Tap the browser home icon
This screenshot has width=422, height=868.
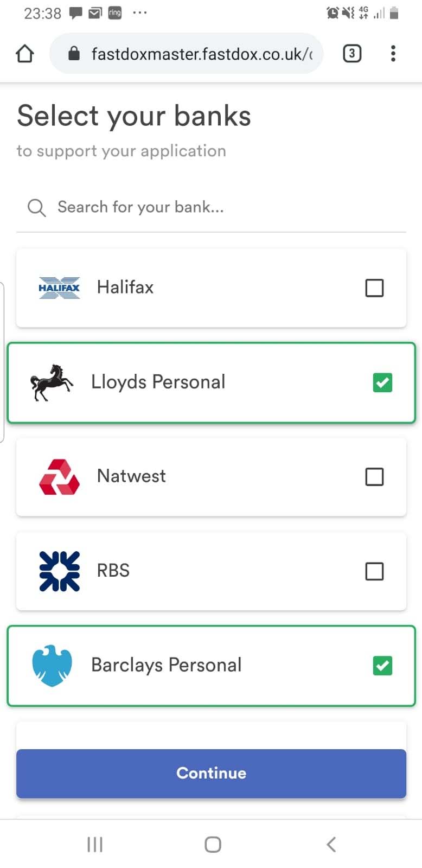[25, 54]
